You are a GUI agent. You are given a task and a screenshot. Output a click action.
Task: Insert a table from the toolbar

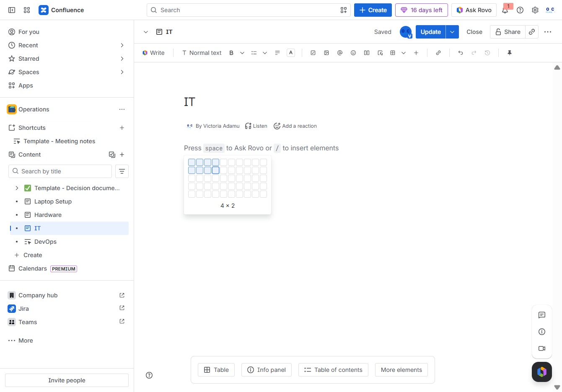pyautogui.click(x=393, y=53)
